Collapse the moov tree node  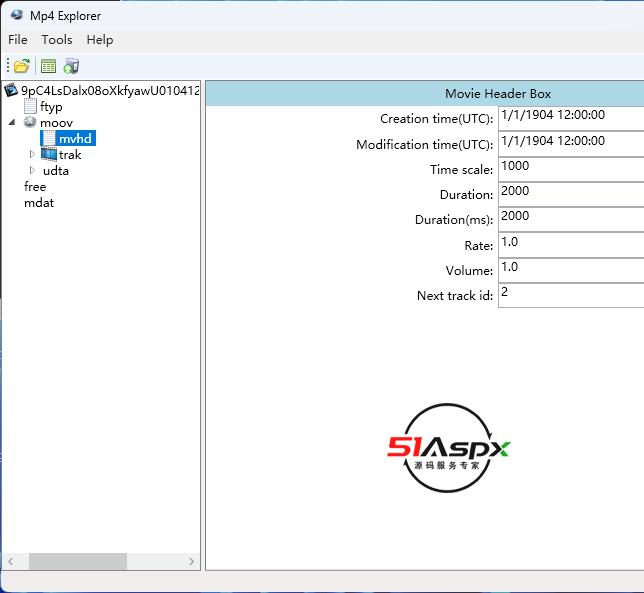coord(13,122)
